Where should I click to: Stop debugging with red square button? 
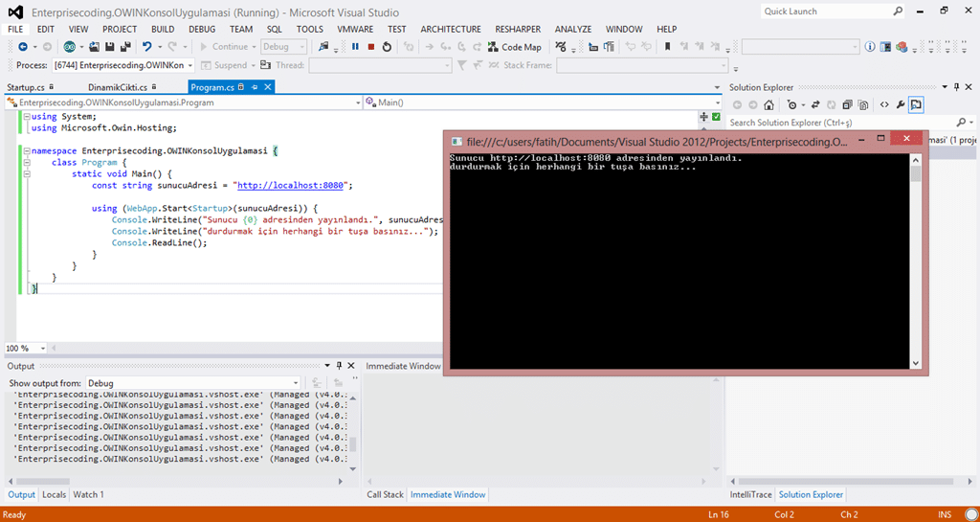(x=371, y=47)
